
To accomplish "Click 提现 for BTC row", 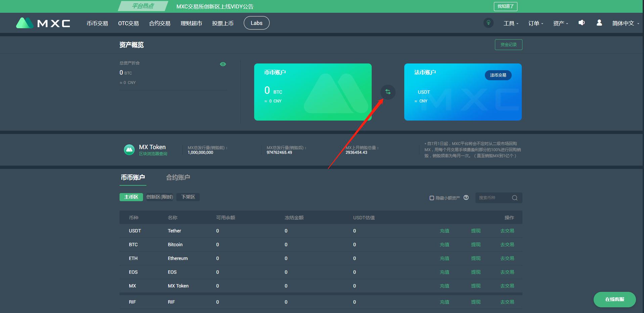I will pos(476,244).
